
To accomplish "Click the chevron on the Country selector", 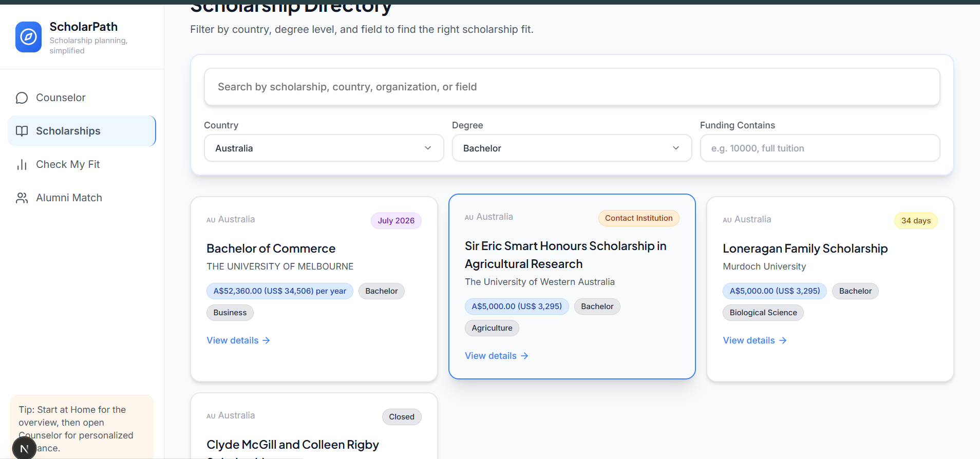I will pos(427,148).
